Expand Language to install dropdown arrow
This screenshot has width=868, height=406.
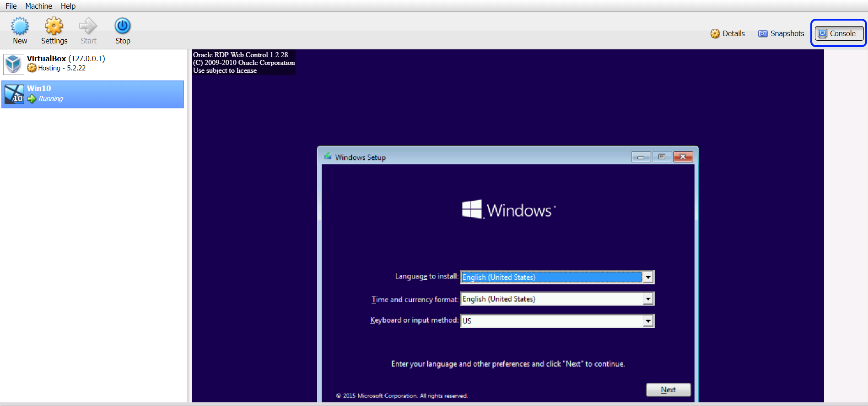click(648, 277)
